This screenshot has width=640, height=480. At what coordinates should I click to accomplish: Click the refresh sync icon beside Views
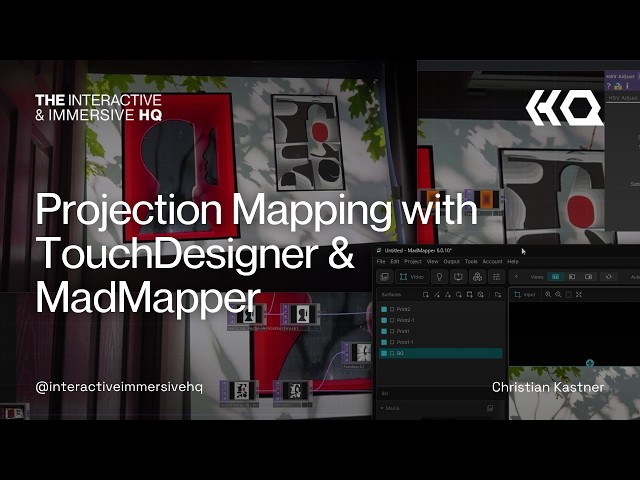609,277
